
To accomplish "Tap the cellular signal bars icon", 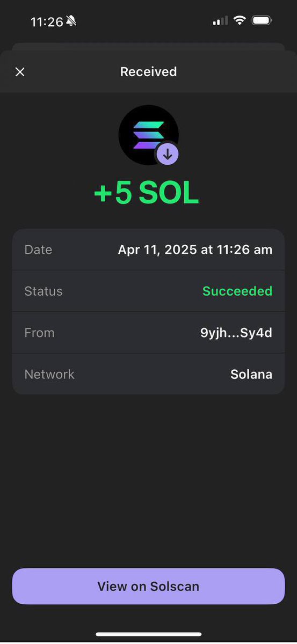I will click(220, 21).
